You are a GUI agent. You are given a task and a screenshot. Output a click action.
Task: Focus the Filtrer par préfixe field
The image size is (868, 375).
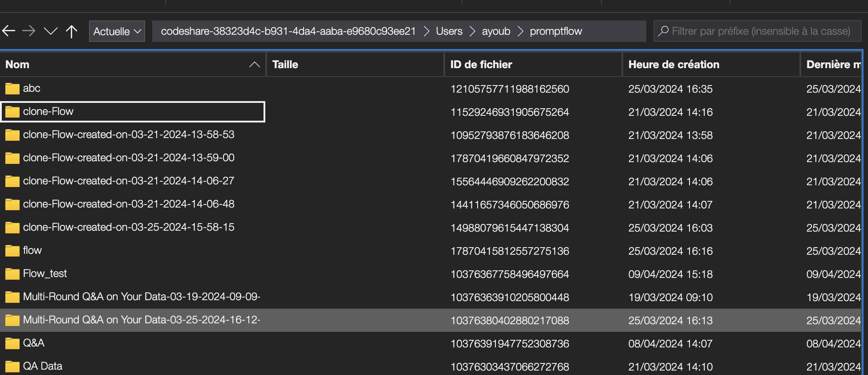click(x=757, y=31)
